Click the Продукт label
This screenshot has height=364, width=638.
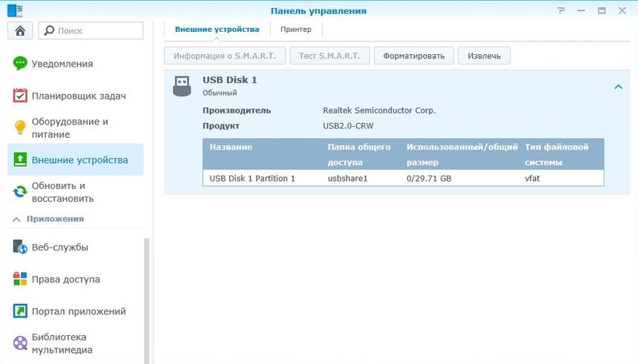click(221, 126)
